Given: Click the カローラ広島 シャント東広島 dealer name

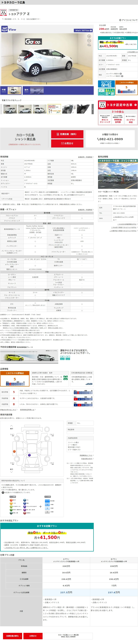Looking at the screenshot, I should (x=25, y=137).
